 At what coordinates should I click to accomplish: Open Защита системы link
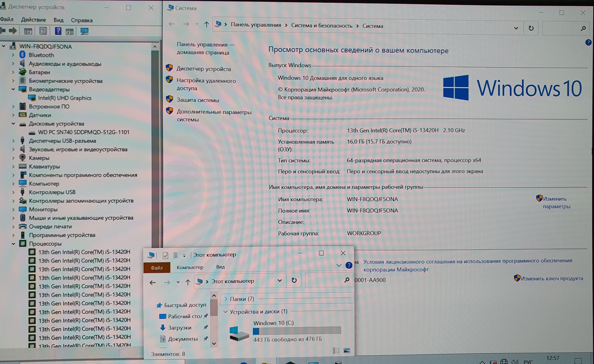[x=198, y=100]
